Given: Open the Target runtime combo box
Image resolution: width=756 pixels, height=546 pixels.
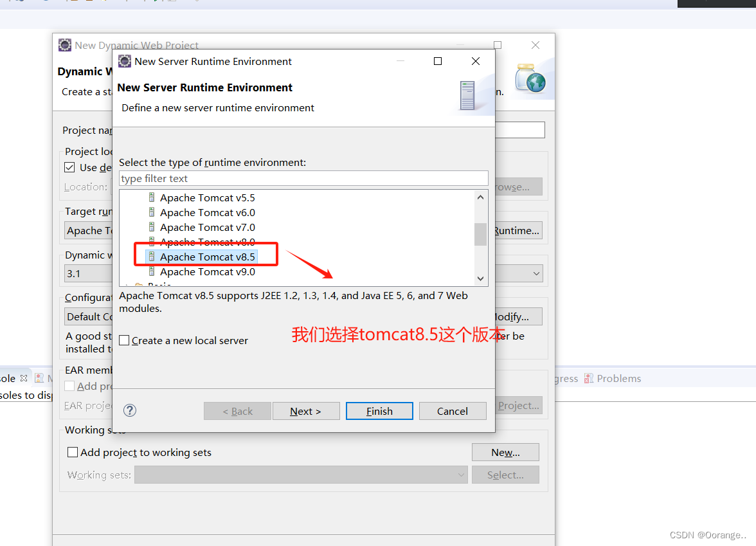Looking at the screenshot, I should [x=89, y=230].
